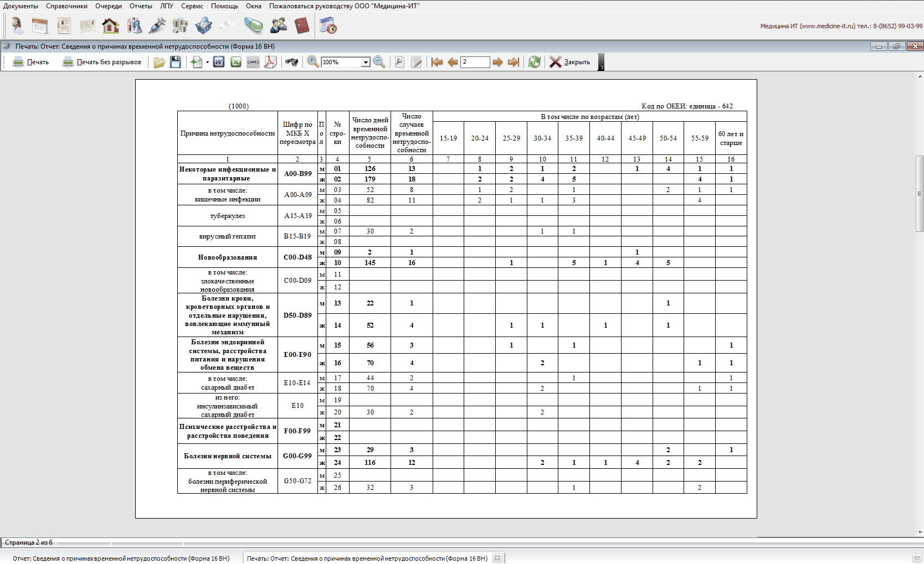This screenshot has height=564, width=924.
Task: Click the Страница 2 из 6 status text
Action: 29,542
